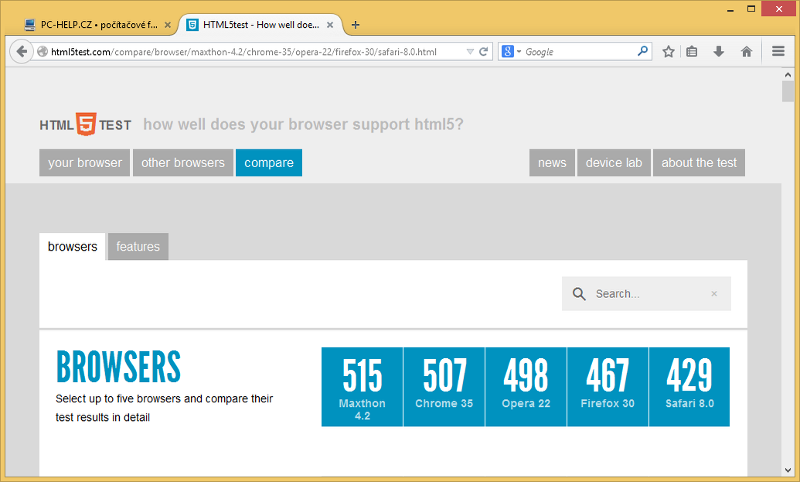Open the 'news' section
The width and height of the screenshot is (800, 482).
552,163
